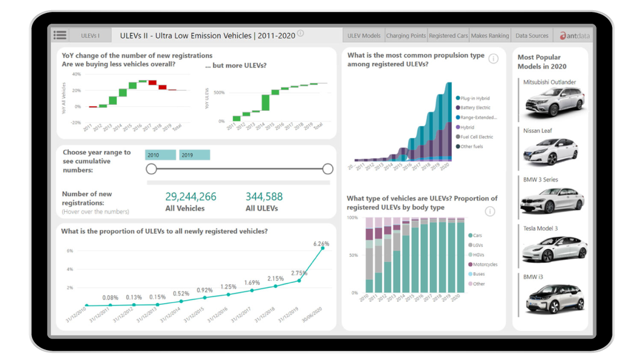Click the info icon beside the dashboard title
Viewport: 644px width, 363px height.
pos(300,34)
